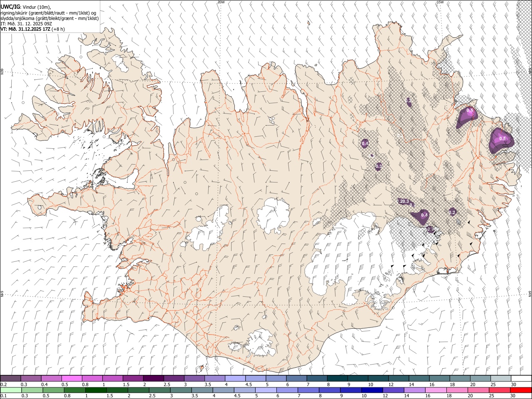
Task: Pick the medium green 0.5 swatch, lower legend row
Action: 53,390
